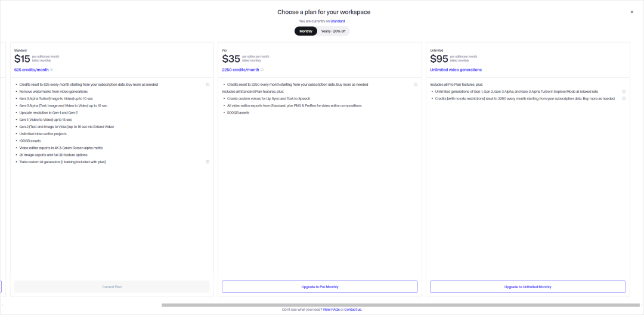Image resolution: width=644 pixels, height=315 pixels.
Task: Click the 625 credits/month text
Action: [31, 70]
